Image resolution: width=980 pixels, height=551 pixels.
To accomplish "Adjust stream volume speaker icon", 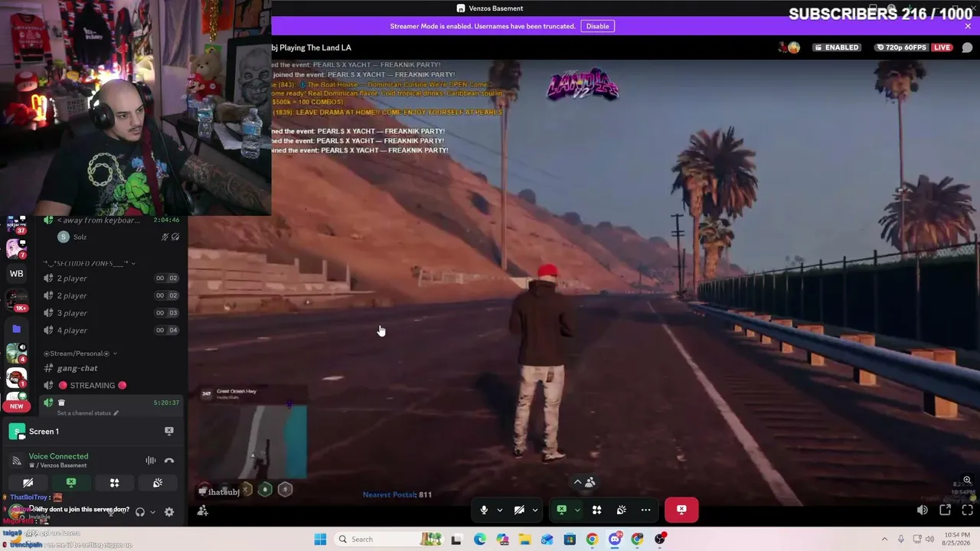I will pos(923,510).
